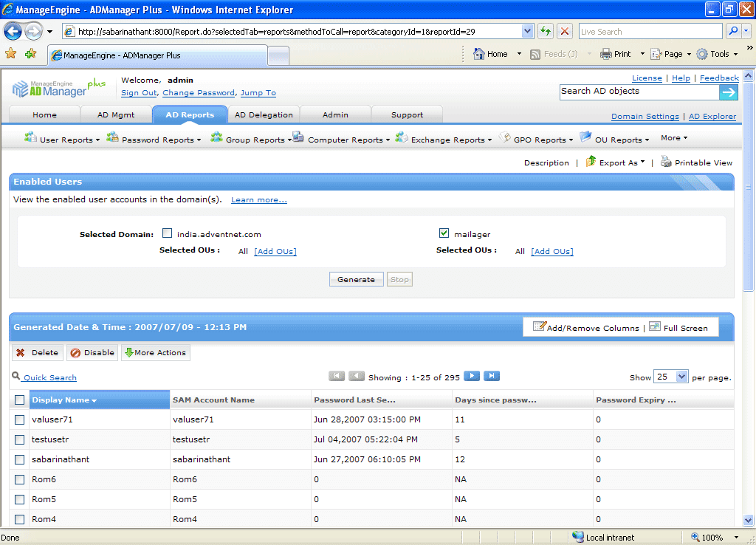Open More Actions button

coord(156,352)
